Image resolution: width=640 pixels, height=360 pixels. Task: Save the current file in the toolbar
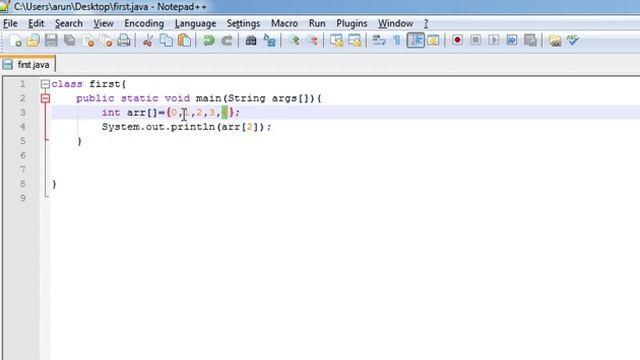[x=51, y=40]
